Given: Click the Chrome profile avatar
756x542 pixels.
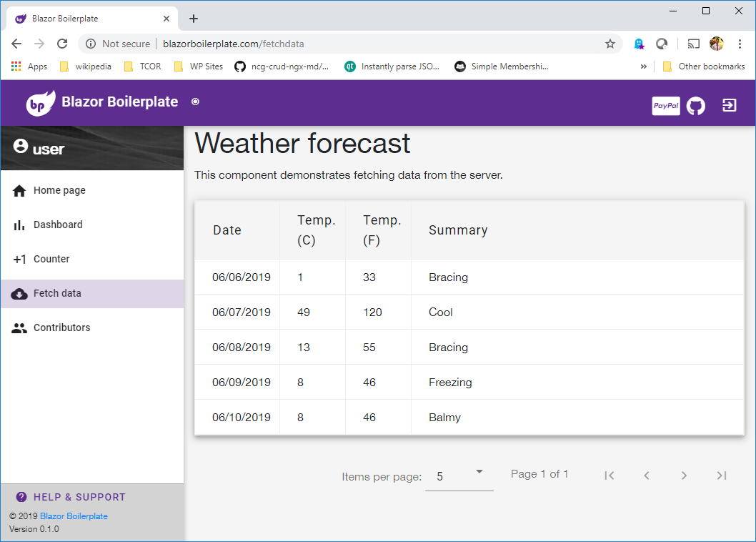Looking at the screenshot, I should 716,44.
